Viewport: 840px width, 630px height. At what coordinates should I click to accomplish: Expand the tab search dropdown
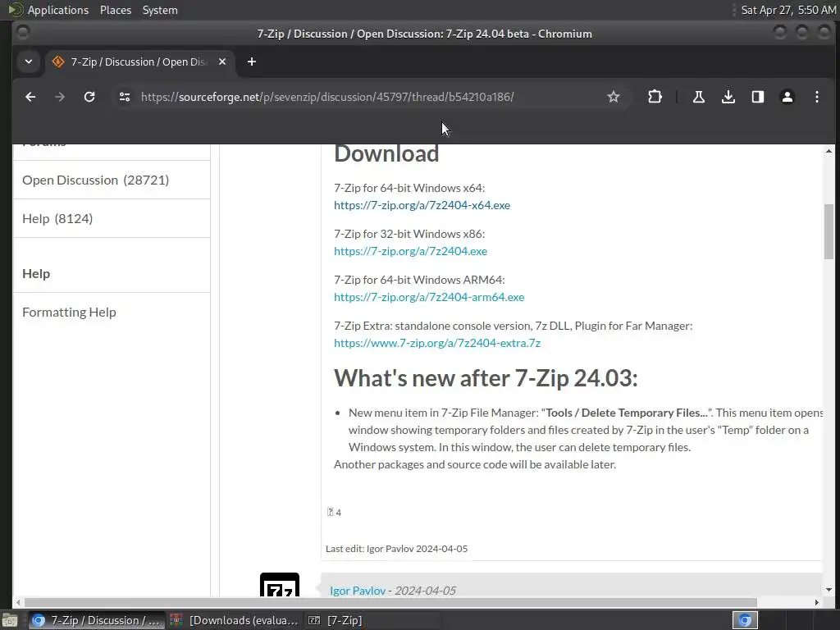[x=29, y=62]
